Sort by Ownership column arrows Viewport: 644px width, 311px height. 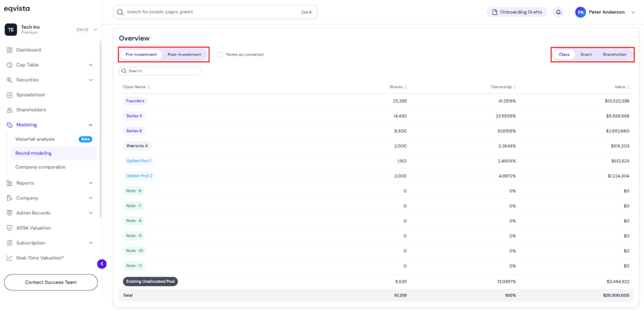pyautogui.click(x=515, y=87)
